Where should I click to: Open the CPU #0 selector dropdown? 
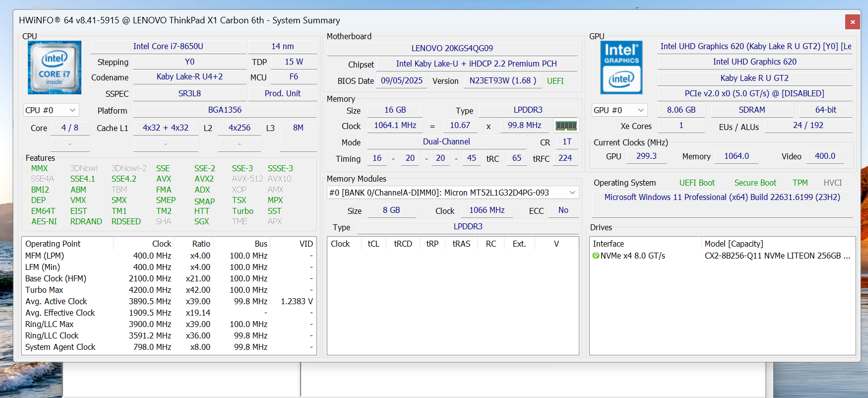[51, 110]
